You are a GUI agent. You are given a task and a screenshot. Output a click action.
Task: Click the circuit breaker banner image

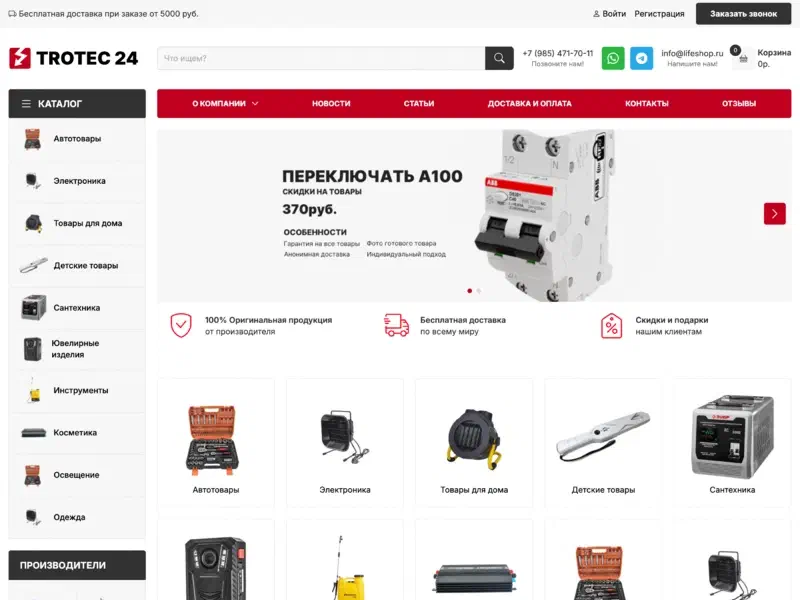[x=545, y=215]
